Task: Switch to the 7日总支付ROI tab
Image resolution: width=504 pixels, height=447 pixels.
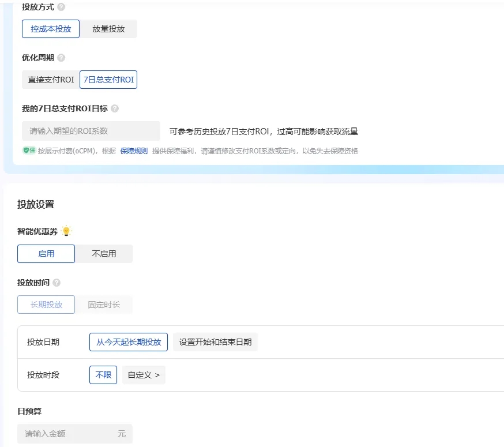Action: point(108,80)
